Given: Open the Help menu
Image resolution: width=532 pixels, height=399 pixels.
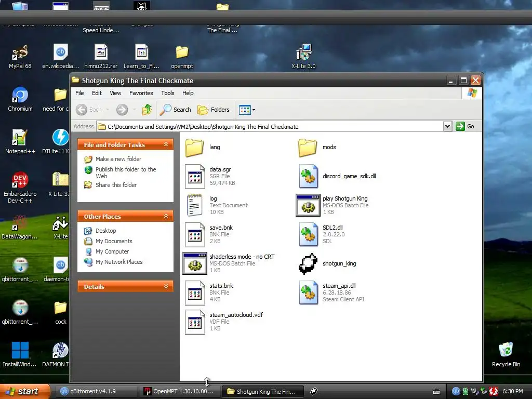Looking at the screenshot, I should 188,93.
